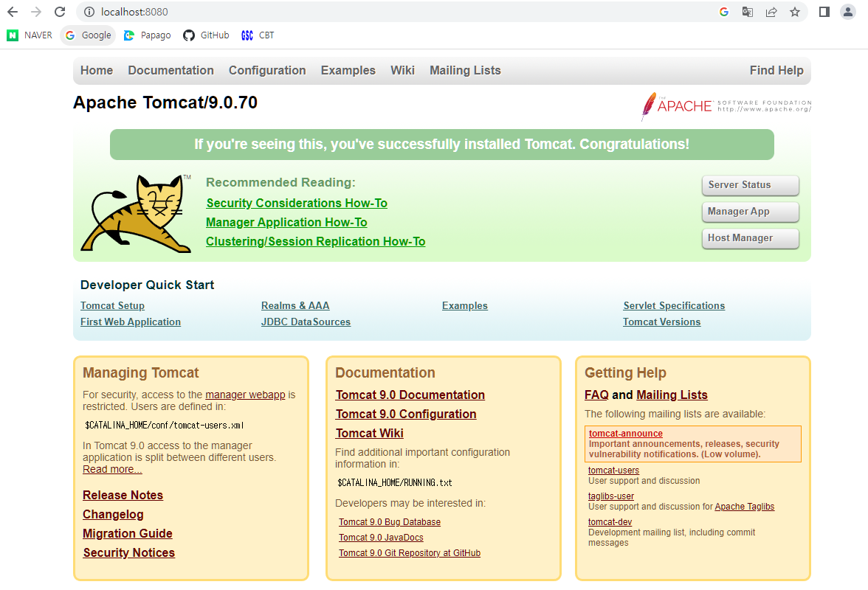Screen dimensions: 868x590
Task: Select Mailing Lists in the navigation bar
Action: (465, 70)
